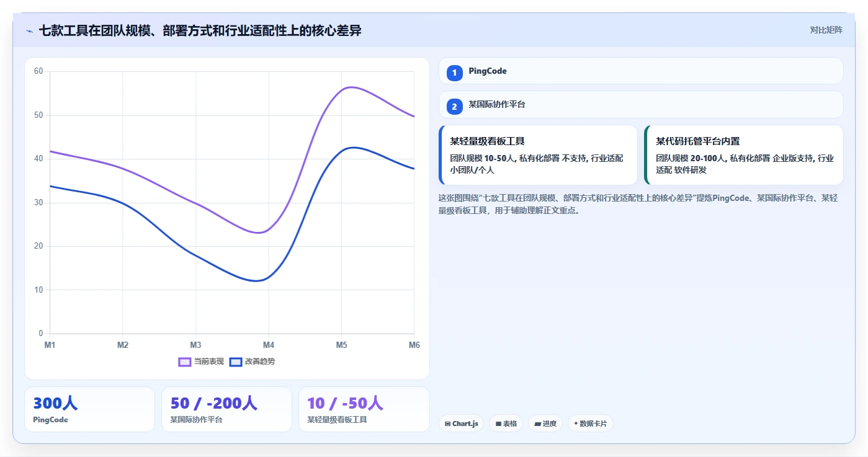Click the lightning icon beside the title
868x457 pixels.
coord(30,30)
